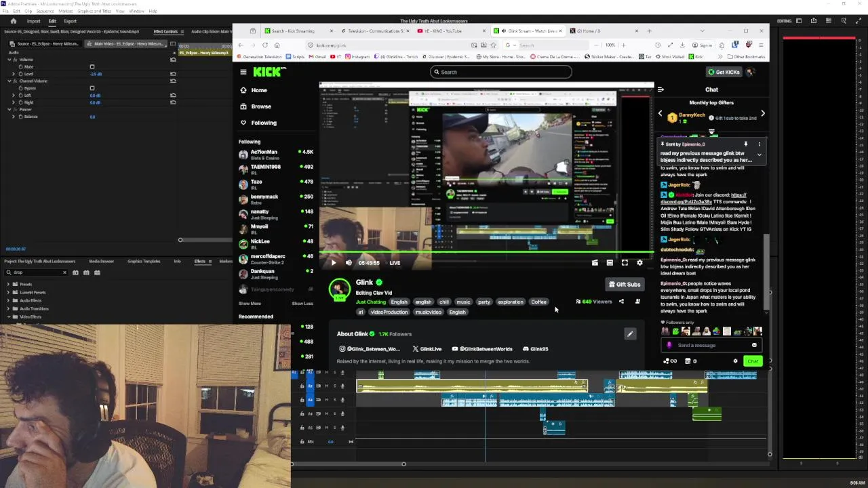Expand Audio Transitions folder
The width and height of the screenshot is (868, 488).
tap(8, 308)
